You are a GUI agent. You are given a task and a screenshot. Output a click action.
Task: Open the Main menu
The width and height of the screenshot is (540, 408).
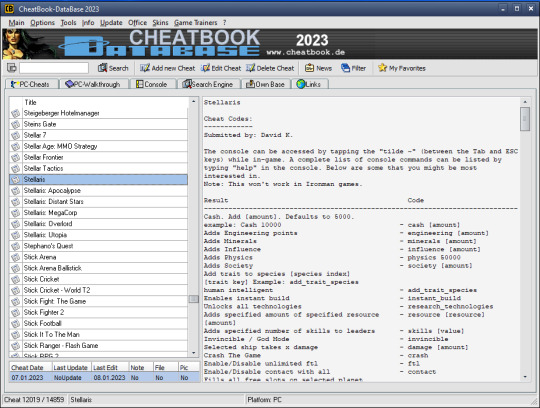pos(16,23)
